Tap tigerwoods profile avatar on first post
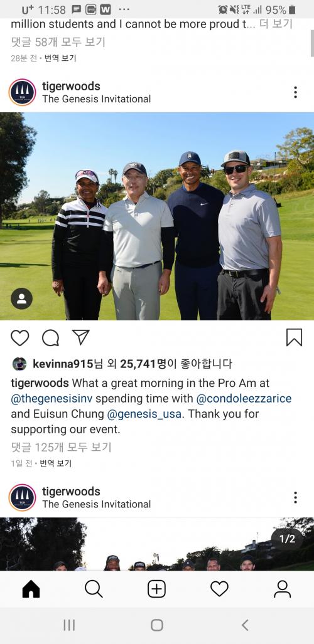This screenshot has width=314, height=644. pos(22,92)
